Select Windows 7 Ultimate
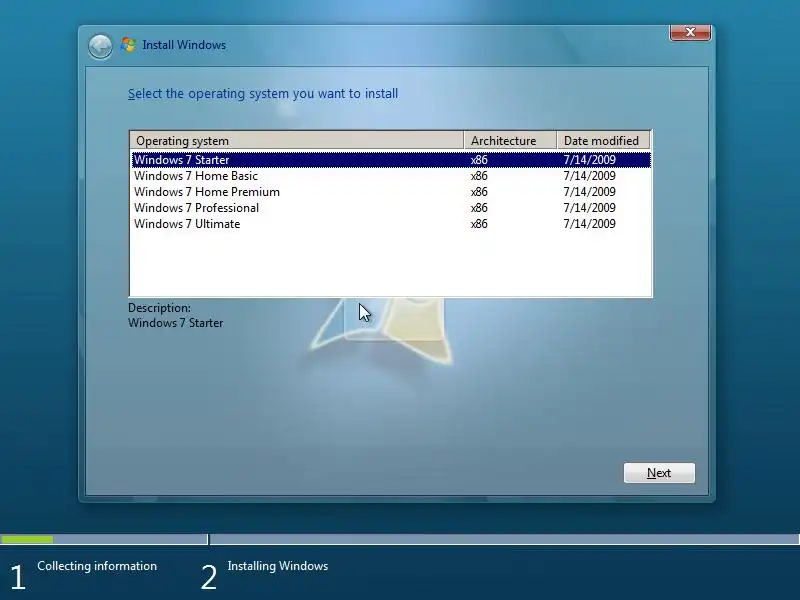800x600 pixels. pos(391,223)
